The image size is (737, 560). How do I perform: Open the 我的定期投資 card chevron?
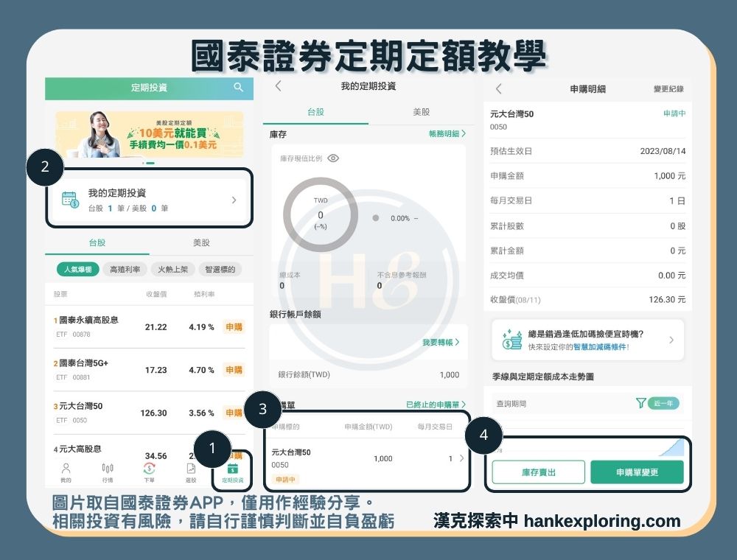click(x=234, y=200)
